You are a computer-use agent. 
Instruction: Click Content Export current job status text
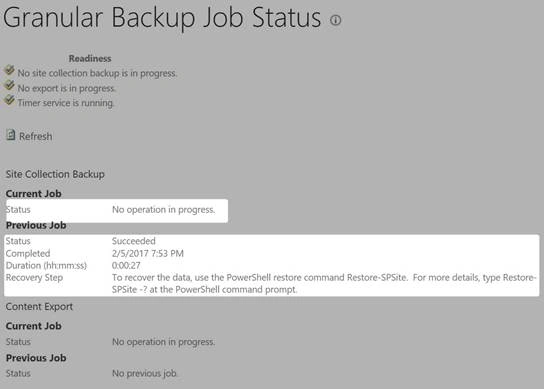click(x=163, y=342)
